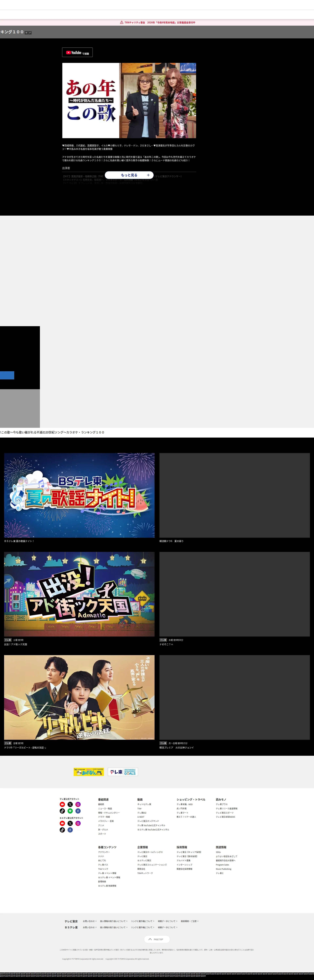This screenshot has width=314, height=980.
Task: Open テレビ東京【キャリア採用】 recruitment link
Action: pos(189,852)
